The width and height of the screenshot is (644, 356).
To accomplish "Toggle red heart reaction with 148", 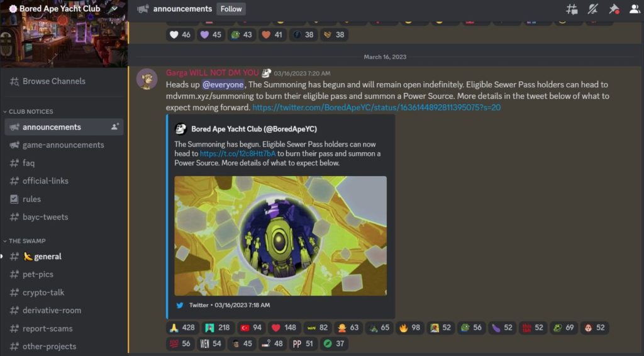I will [284, 328].
